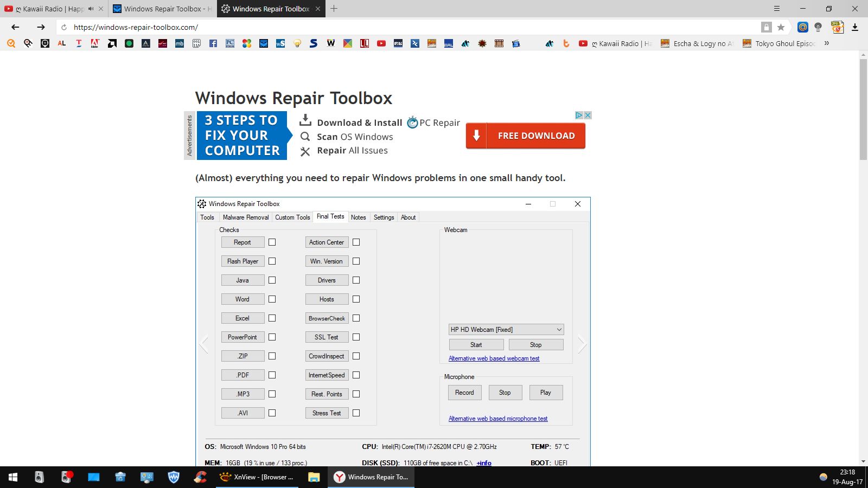Show previous screenshot with left arrow

(x=204, y=344)
